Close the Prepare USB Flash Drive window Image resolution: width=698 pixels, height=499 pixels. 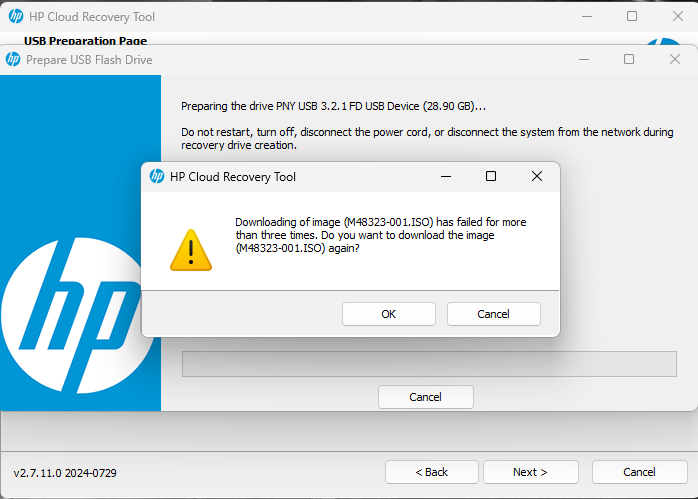coord(675,59)
